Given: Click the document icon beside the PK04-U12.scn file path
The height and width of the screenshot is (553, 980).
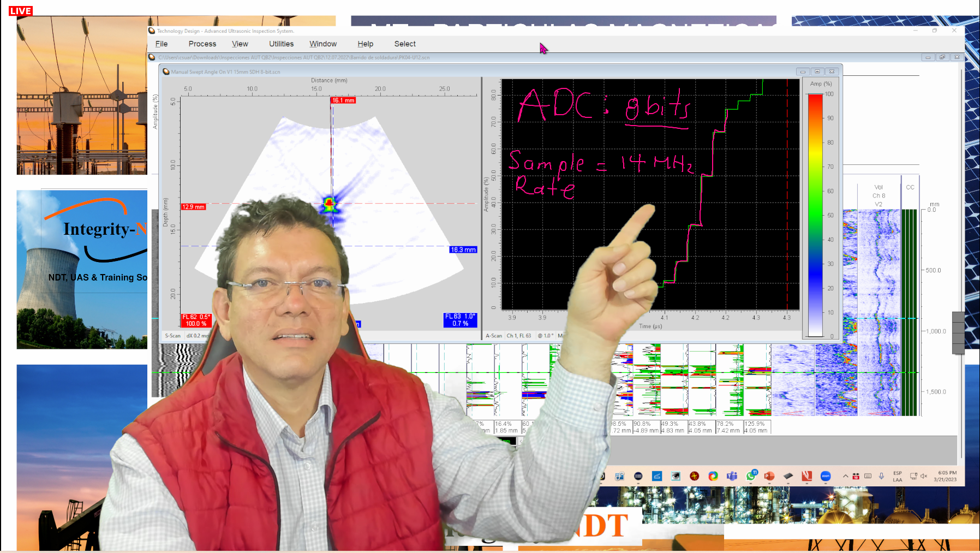Looking at the screenshot, I should tap(152, 57).
